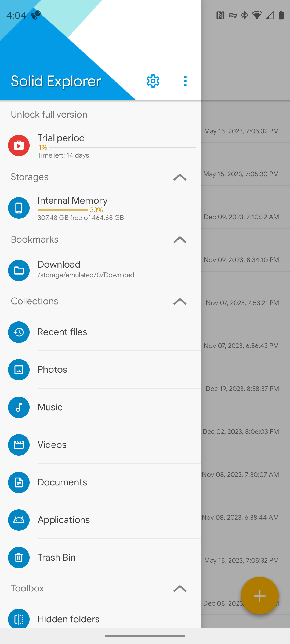Tap the Download bookmark folder icon

point(19,270)
